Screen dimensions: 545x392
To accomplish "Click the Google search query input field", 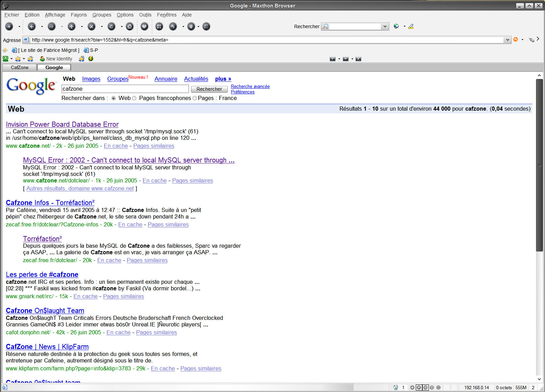I will click(x=125, y=89).
